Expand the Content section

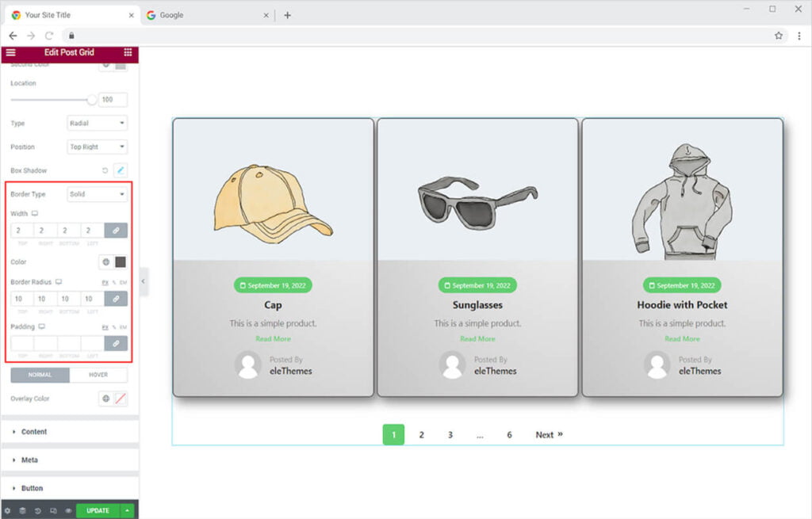[34, 432]
